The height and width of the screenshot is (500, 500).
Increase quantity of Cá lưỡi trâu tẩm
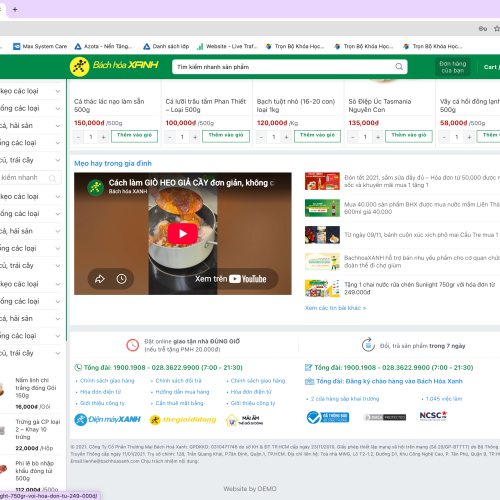(x=195, y=137)
